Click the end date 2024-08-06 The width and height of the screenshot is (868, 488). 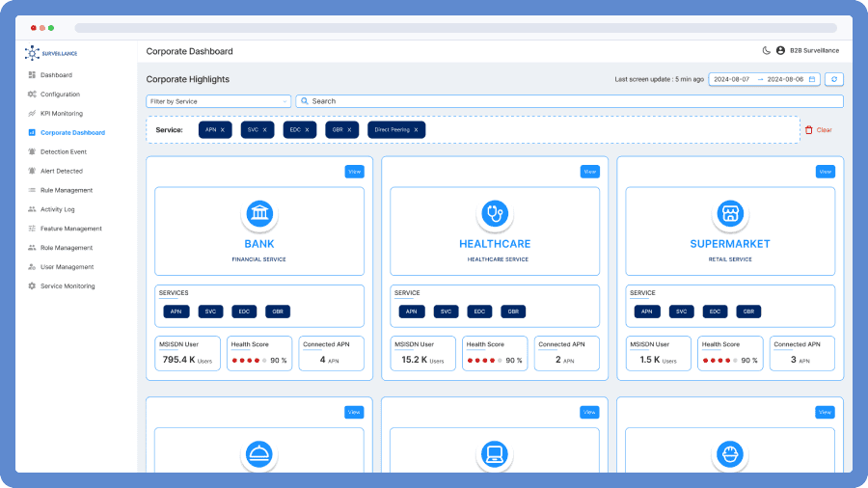click(785, 79)
